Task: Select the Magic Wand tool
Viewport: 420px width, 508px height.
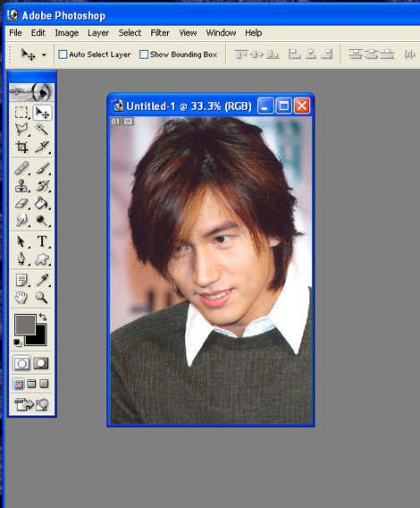Action: click(42, 129)
